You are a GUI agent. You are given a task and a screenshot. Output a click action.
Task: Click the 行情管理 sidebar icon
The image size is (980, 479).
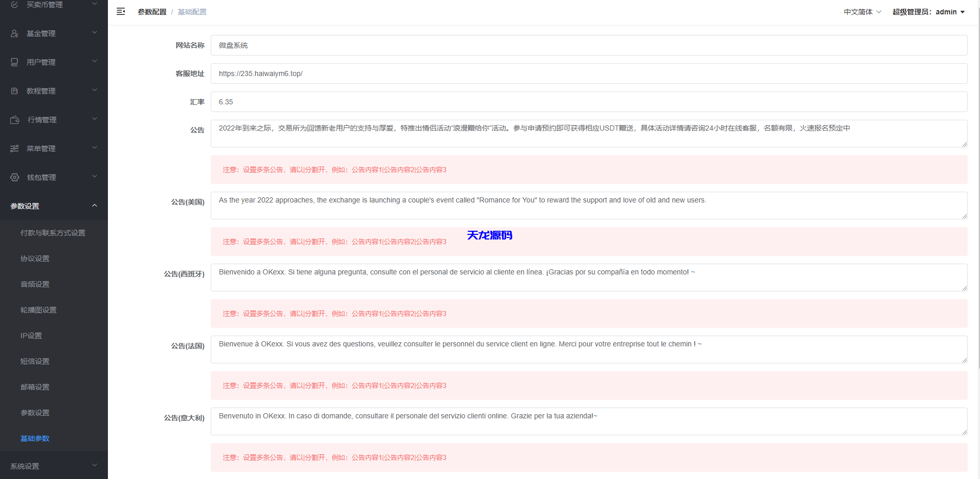15,120
